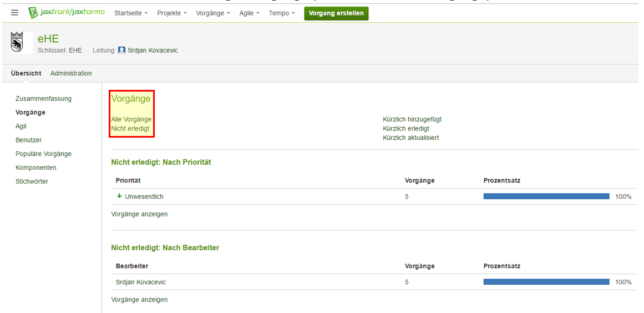The image size is (644, 313).
Task: Open the Tempo dropdown menu
Action: (282, 13)
